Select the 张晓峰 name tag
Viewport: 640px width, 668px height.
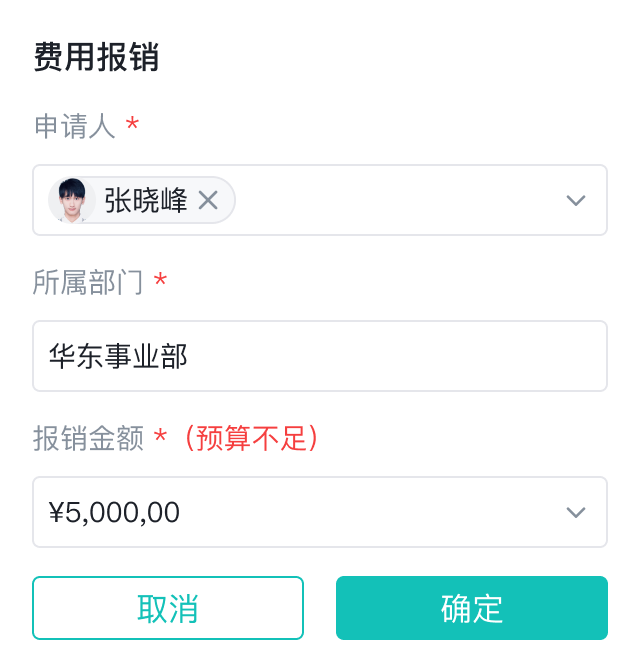tap(145, 201)
